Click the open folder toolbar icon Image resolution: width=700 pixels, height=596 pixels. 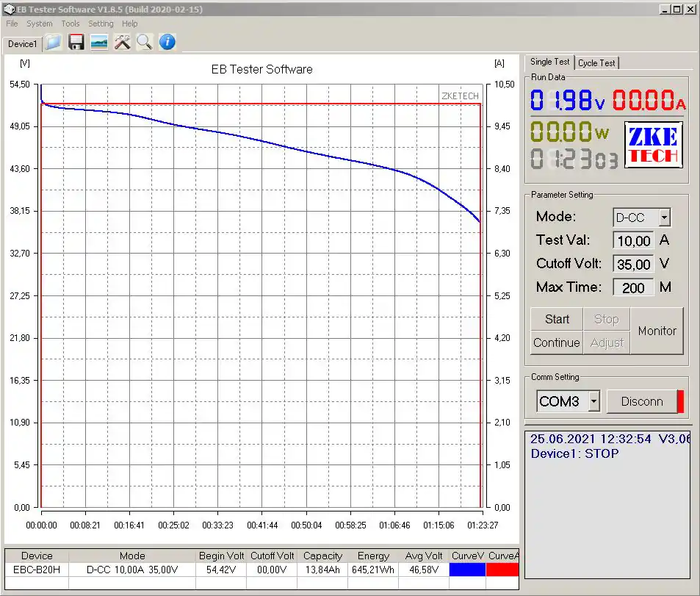pos(53,43)
